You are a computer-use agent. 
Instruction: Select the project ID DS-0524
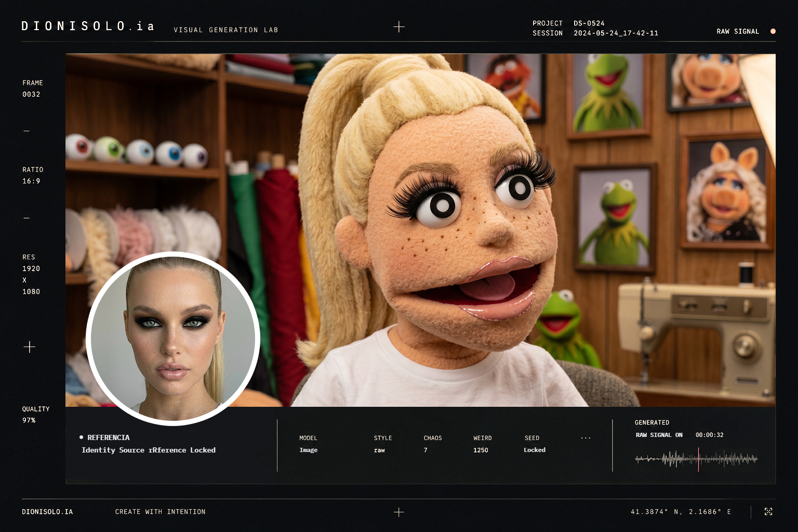(589, 23)
